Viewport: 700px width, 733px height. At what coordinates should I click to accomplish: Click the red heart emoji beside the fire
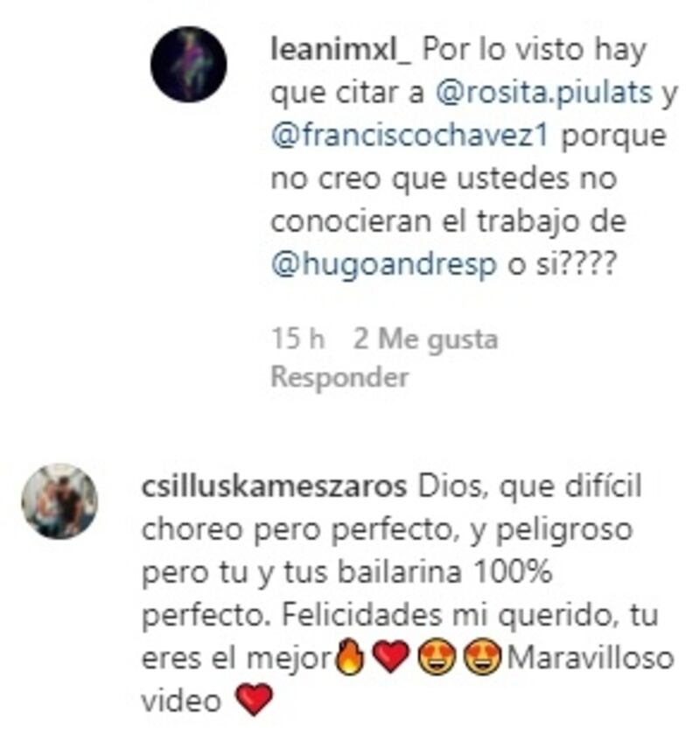coord(391,658)
